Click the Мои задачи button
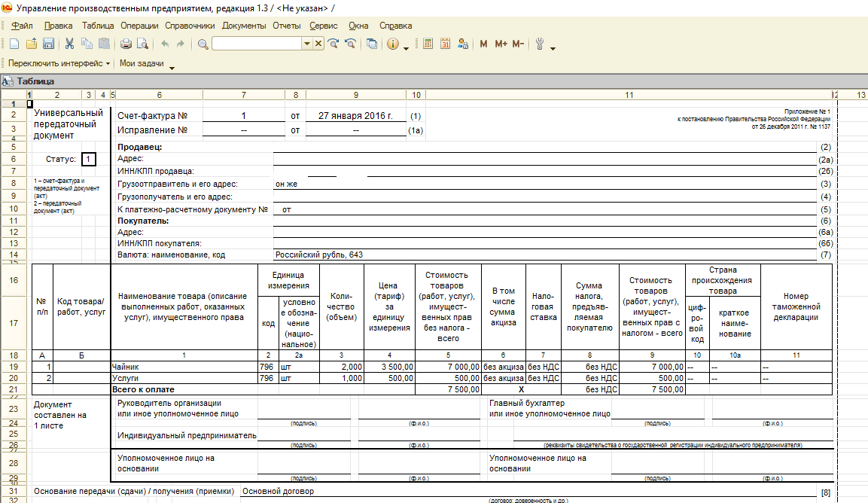This screenshot has width=868, height=503. (x=142, y=64)
